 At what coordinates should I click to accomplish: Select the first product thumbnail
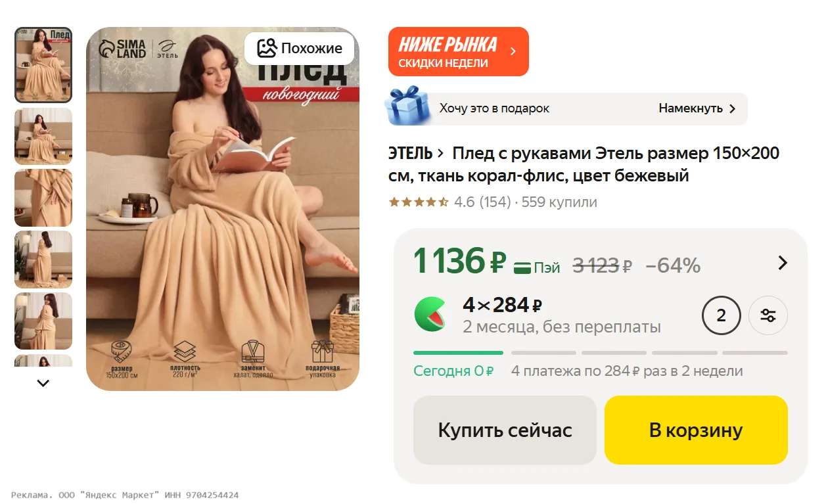43,65
